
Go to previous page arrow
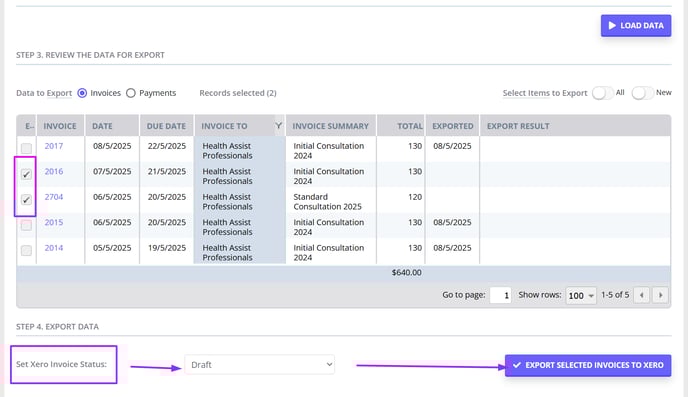click(641, 295)
